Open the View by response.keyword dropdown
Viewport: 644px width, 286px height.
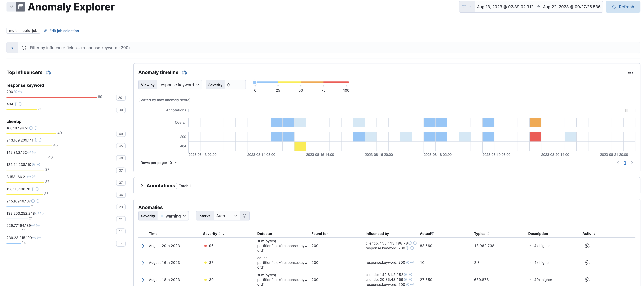coord(179,85)
